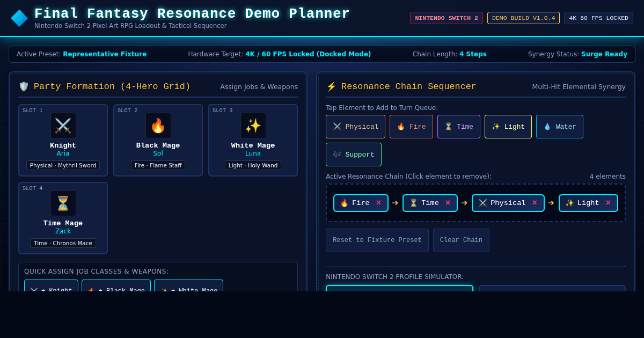Open the Slot 2 Black Mage Sol card
This screenshot has width=644, height=338.
(158, 140)
